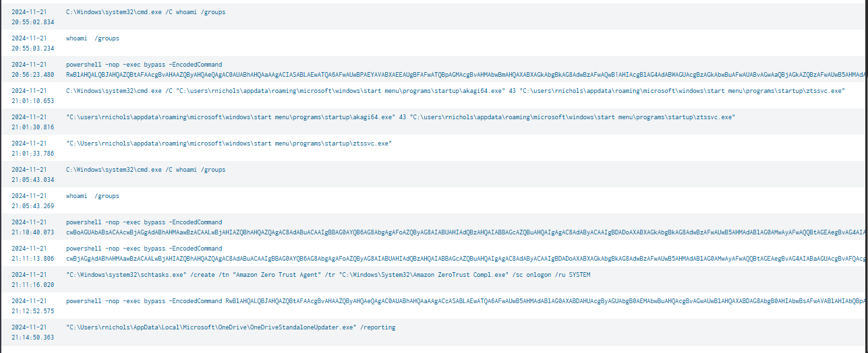Click the whoami /groups entry at 20:55:03.234

click(x=92, y=39)
